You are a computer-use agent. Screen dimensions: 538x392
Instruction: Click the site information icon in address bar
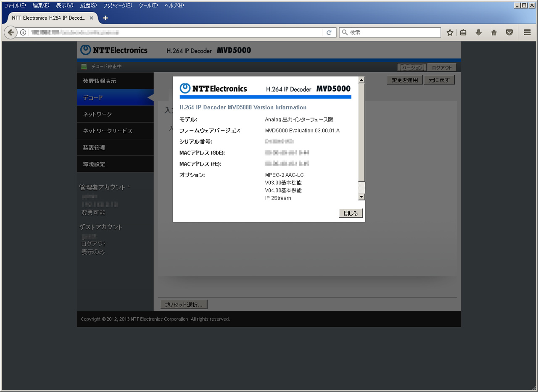[x=23, y=32]
